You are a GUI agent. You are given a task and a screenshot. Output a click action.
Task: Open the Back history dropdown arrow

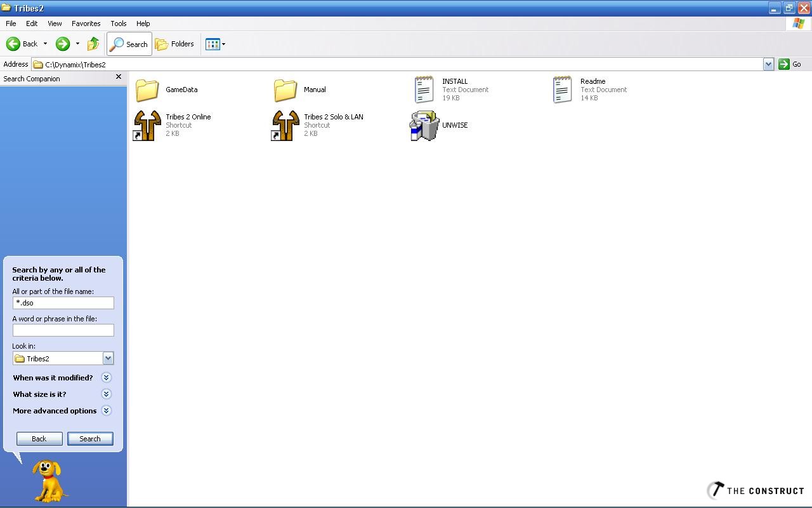click(45, 44)
